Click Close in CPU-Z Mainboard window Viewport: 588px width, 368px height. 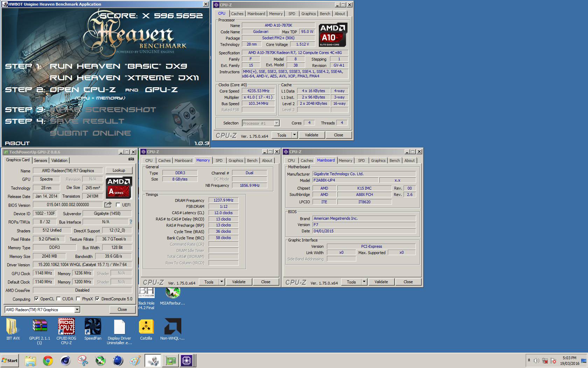408,282
